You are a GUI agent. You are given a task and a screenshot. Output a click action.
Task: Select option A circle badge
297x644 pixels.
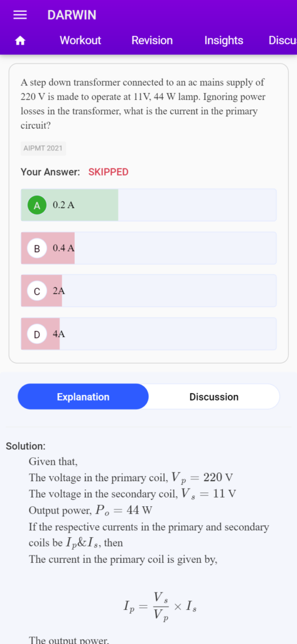[x=37, y=206]
